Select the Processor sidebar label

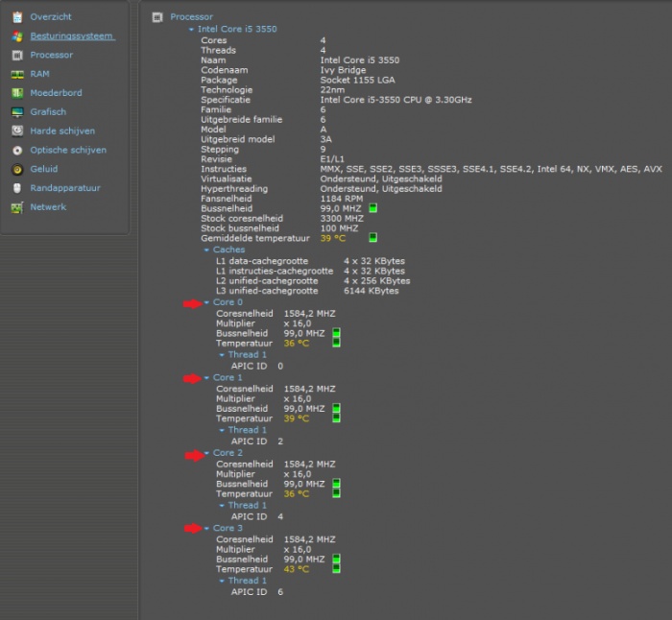52,56
